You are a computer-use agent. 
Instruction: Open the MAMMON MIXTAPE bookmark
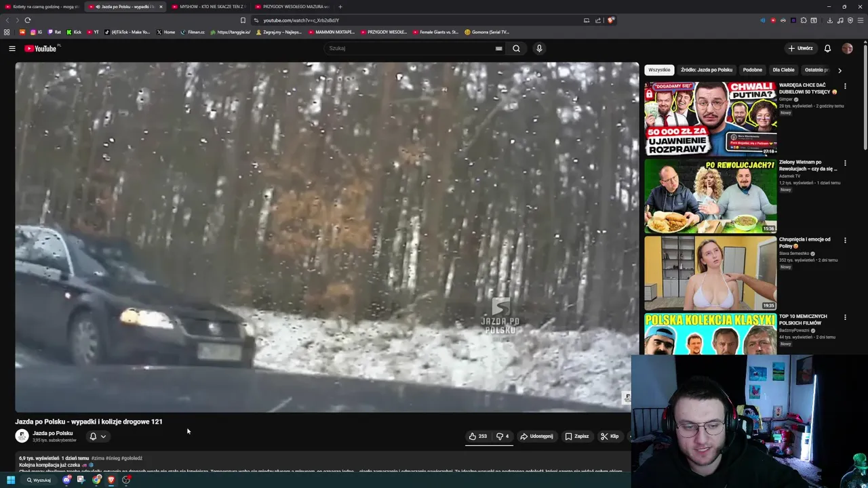331,32
